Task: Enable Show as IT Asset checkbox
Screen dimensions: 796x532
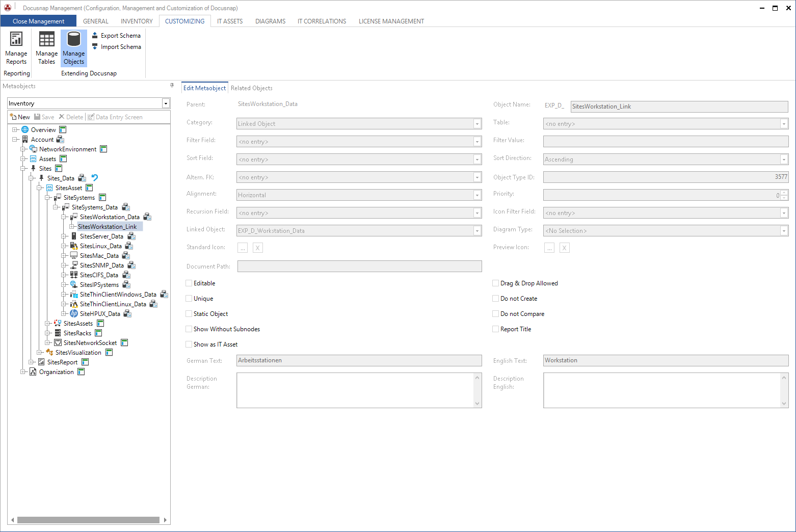Action: click(189, 344)
